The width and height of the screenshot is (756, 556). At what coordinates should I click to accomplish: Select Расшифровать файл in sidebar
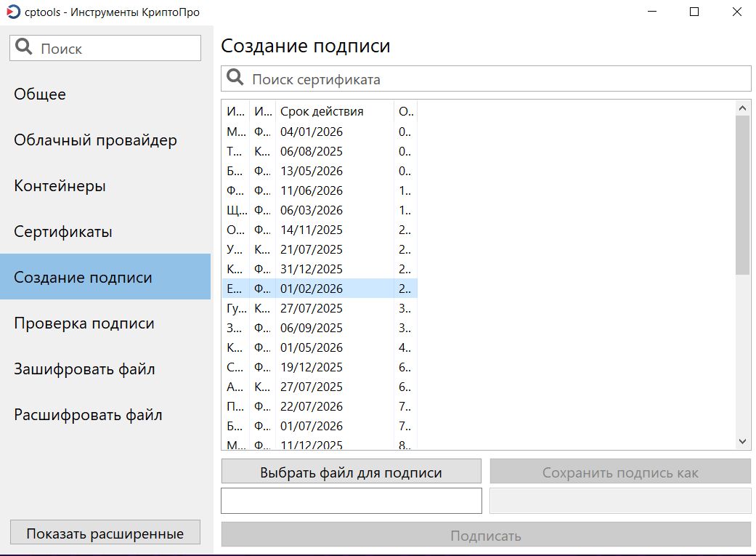[88, 415]
